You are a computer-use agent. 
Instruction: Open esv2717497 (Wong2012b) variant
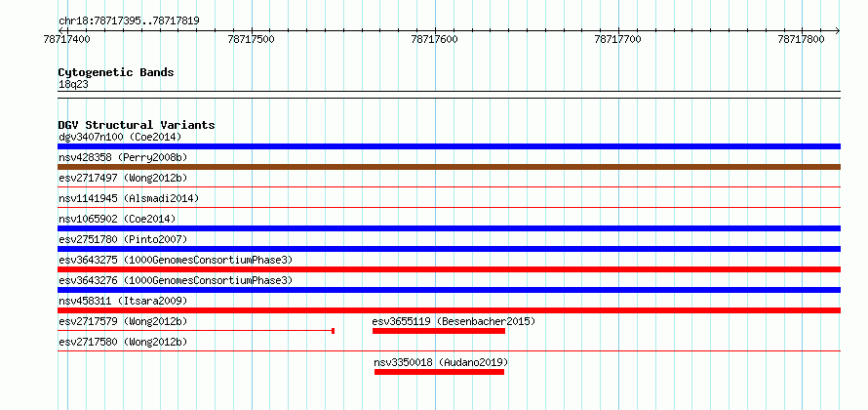[x=123, y=178]
